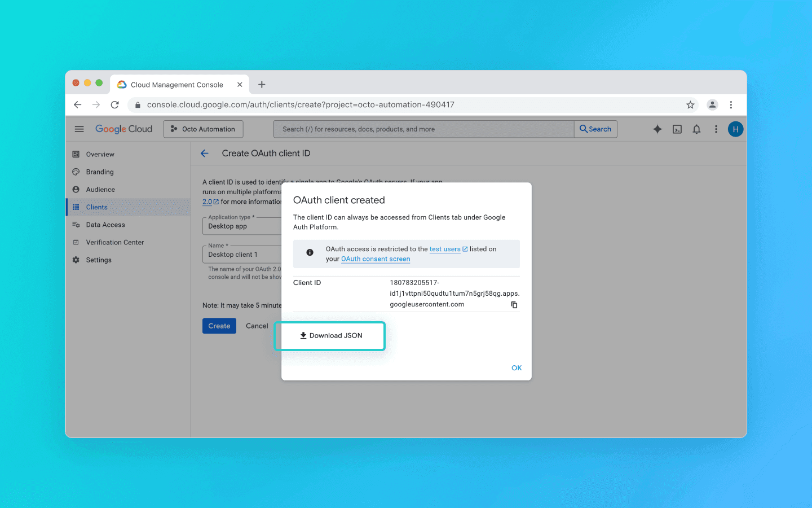Click browser forward arrow
Image resolution: width=812 pixels, height=508 pixels.
[96, 104]
